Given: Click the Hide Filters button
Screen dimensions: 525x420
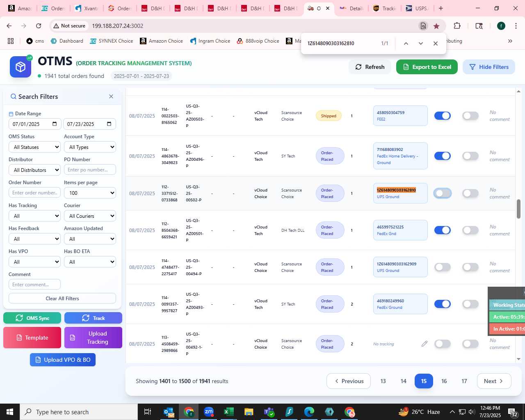Looking at the screenshot, I should tap(489, 67).
